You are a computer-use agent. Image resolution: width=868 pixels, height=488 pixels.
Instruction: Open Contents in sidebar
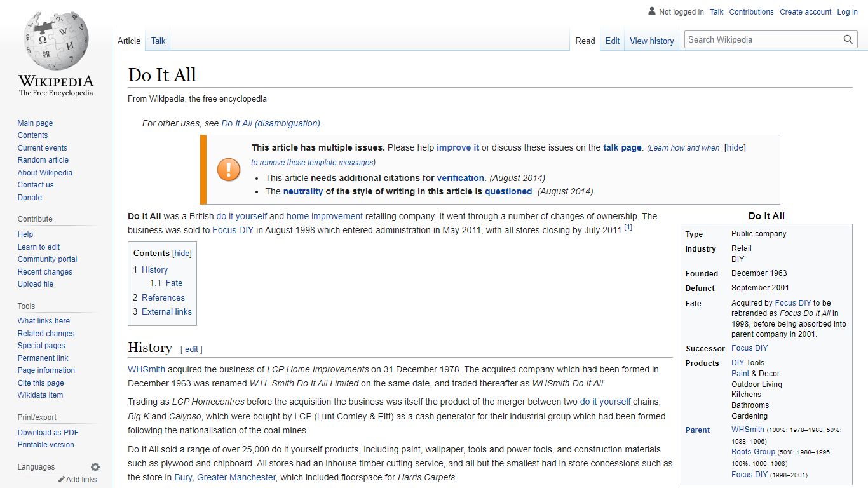(x=32, y=135)
